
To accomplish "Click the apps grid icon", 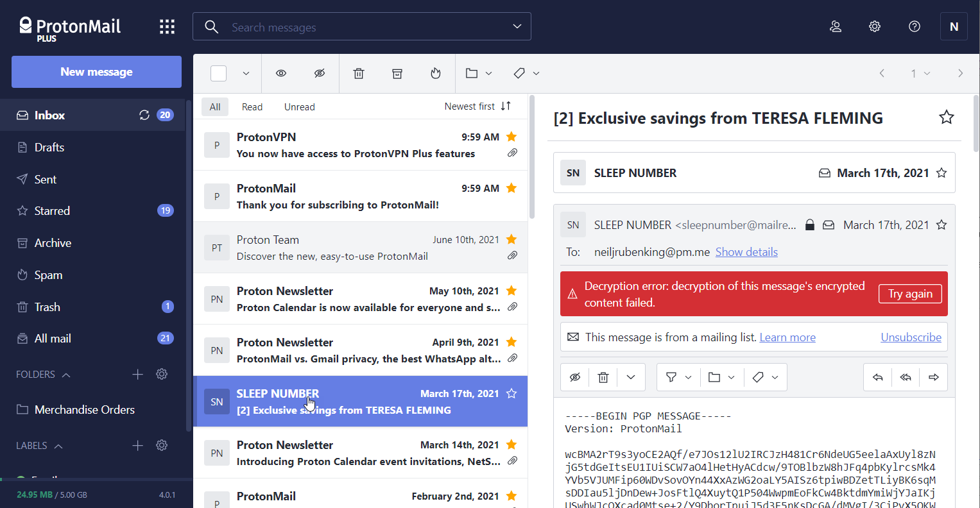I will tap(167, 26).
